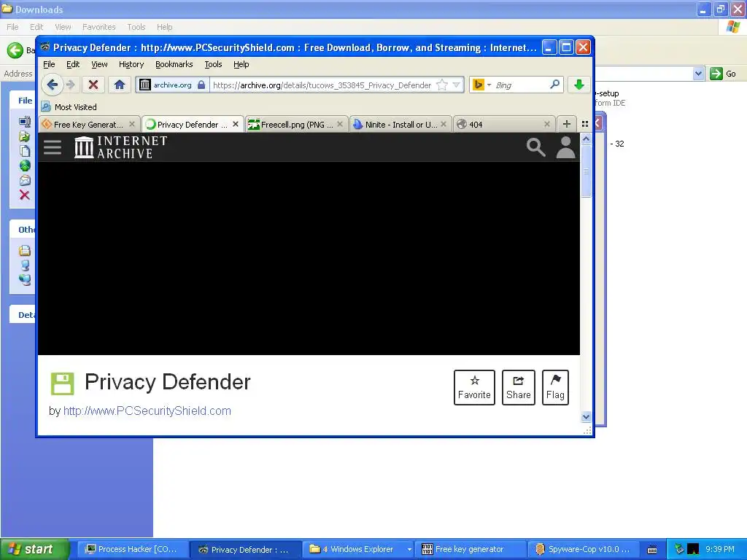
Task: Flag this item with Flag button
Action: pyautogui.click(x=555, y=387)
